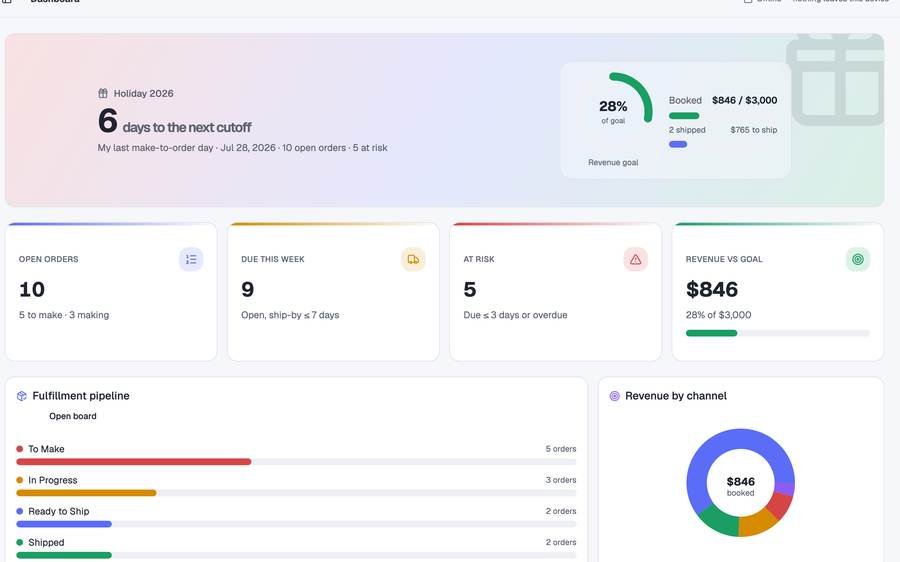Open the Open Orders card
900x562 pixels.
(x=111, y=292)
